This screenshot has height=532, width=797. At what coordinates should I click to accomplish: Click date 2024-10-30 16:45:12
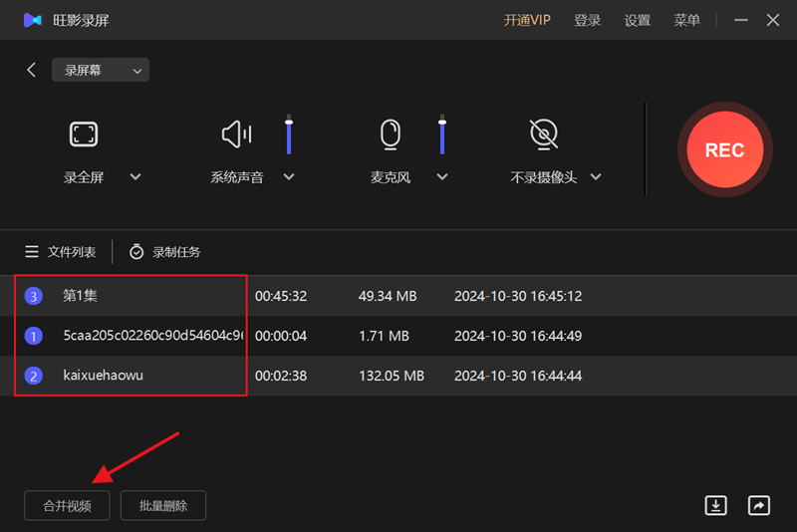518,296
